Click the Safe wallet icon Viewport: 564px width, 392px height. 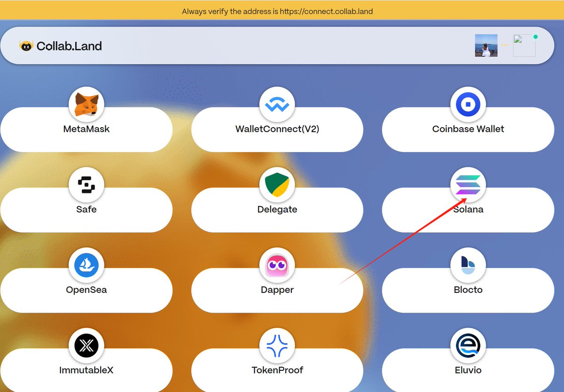pyautogui.click(x=86, y=185)
